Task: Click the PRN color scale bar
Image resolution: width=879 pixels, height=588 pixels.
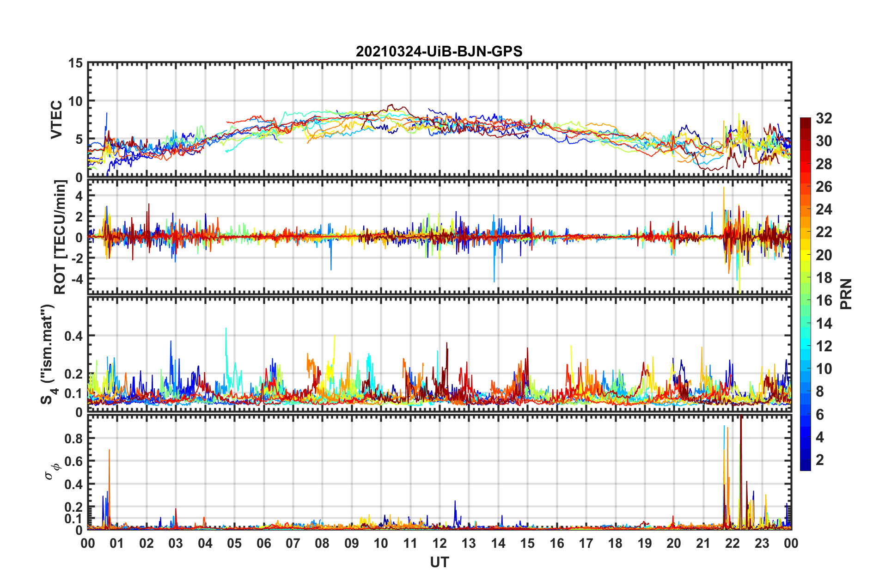Action: click(805, 294)
